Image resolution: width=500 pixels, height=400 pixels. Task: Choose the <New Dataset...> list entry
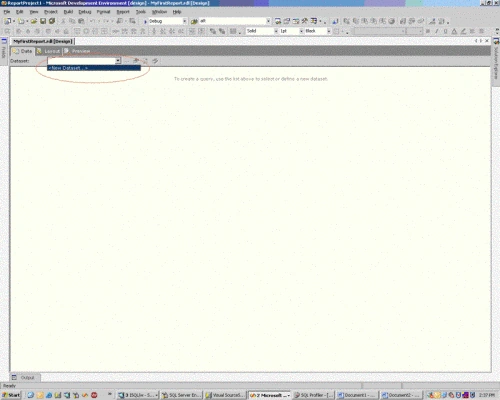tap(94, 68)
